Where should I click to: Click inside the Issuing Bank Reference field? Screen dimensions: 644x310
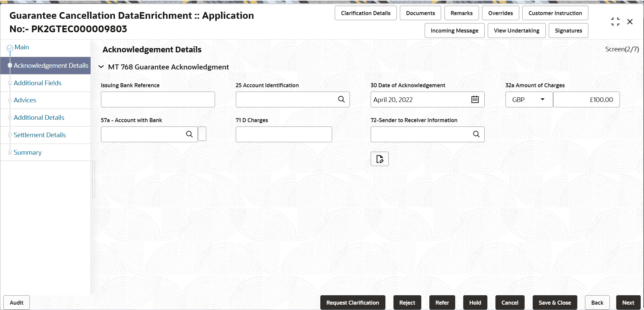click(158, 99)
